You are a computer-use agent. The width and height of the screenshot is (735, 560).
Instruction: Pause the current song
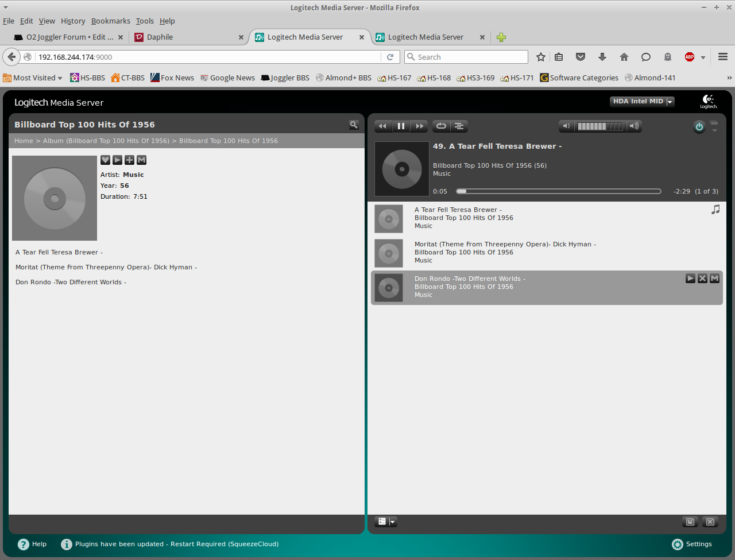(401, 126)
